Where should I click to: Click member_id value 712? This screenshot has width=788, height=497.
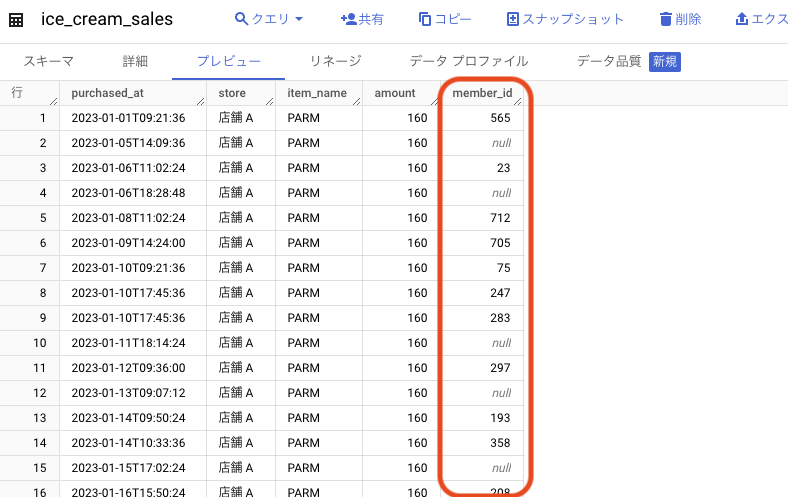tap(500, 218)
